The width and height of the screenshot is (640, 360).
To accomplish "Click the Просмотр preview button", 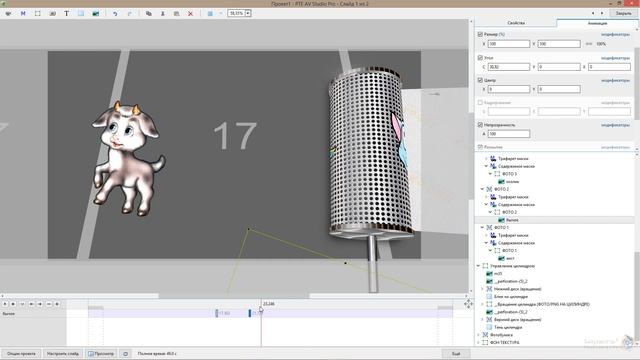I will click(101, 354).
